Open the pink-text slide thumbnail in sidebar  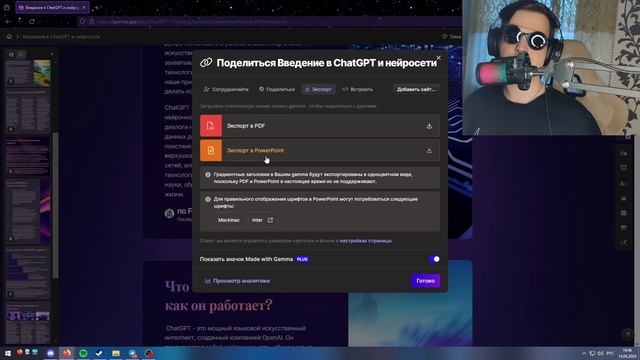point(28,156)
